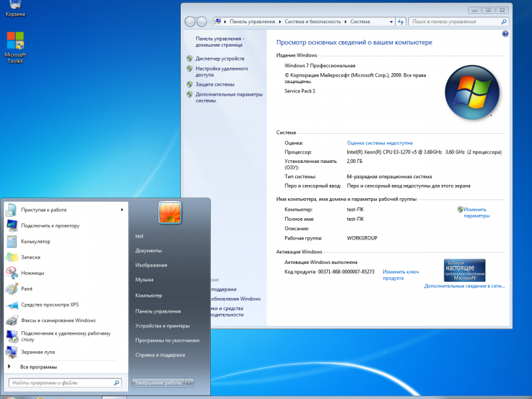Click the Завершение работы button
The height and width of the screenshot is (399, 532).
(x=158, y=383)
